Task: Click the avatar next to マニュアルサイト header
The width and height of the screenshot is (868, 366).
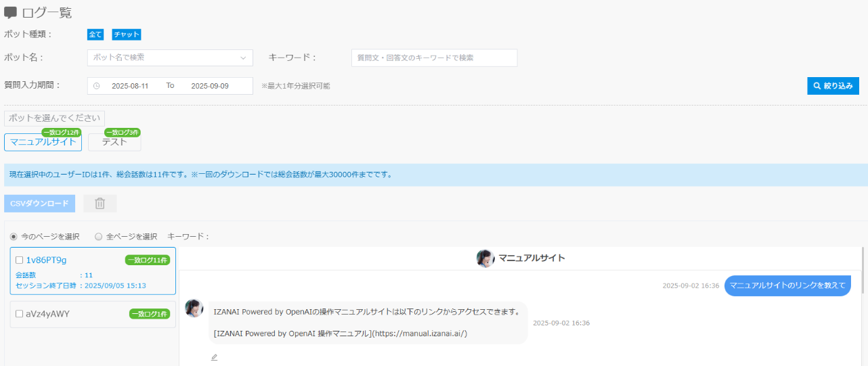Action: tap(485, 258)
